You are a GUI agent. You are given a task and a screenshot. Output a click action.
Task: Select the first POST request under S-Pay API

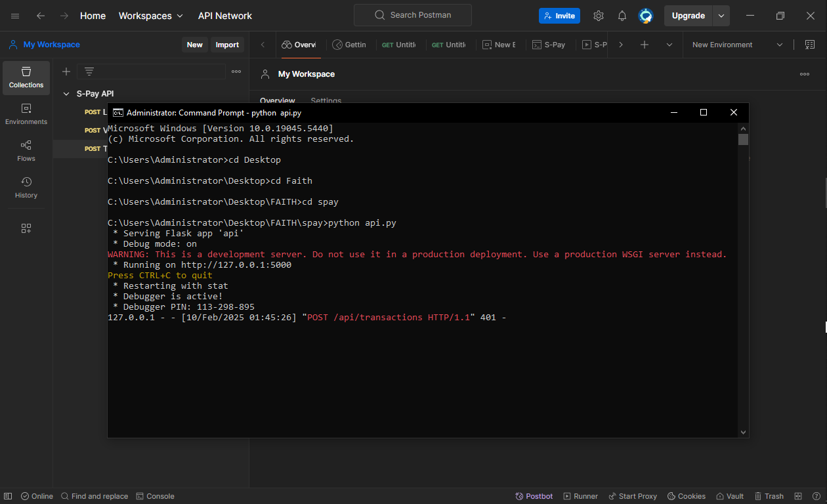pos(95,112)
